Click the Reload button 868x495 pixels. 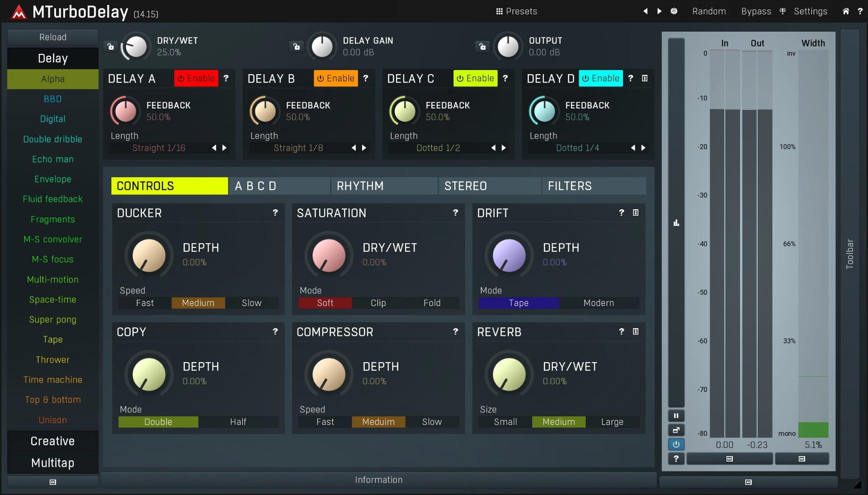[x=53, y=38]
